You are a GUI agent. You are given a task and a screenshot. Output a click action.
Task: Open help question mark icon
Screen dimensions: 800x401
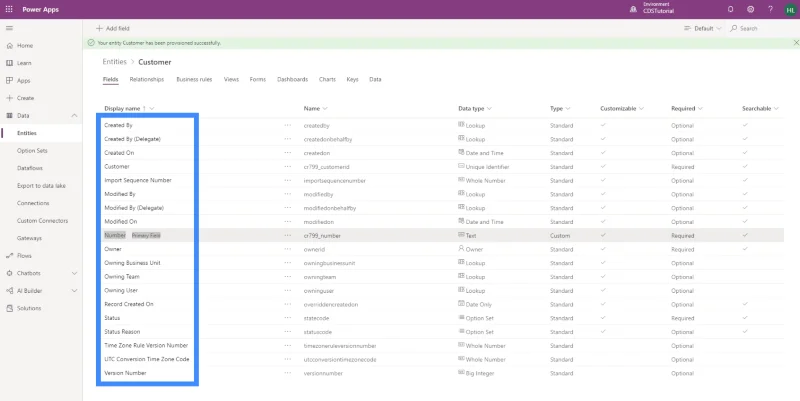pos(770,9)
